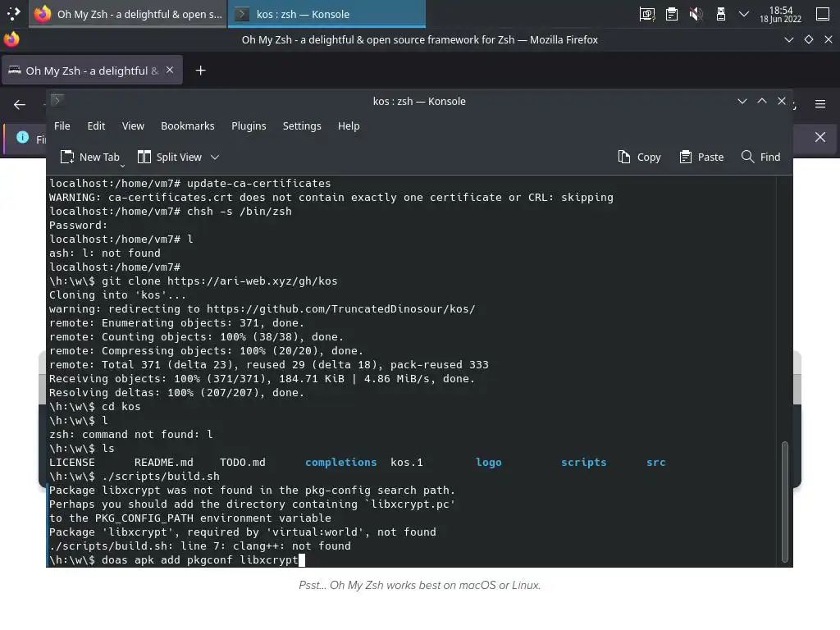Open the clipboard tray icon
This screenshot has width=840, height=630.
click(x=672, y=14)
